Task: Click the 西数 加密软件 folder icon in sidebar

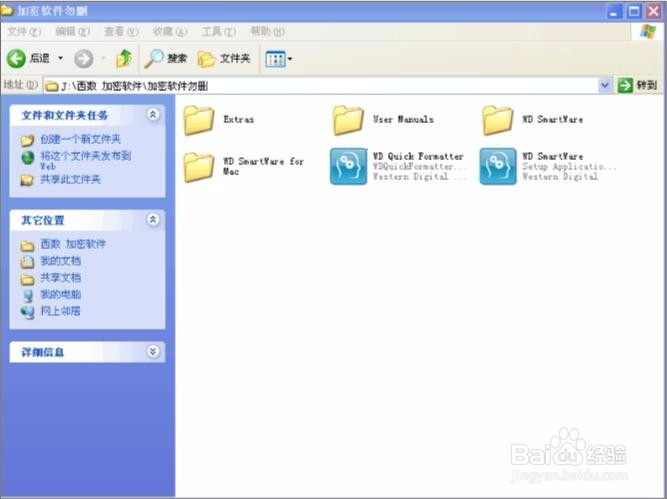Action: (27, 245)
